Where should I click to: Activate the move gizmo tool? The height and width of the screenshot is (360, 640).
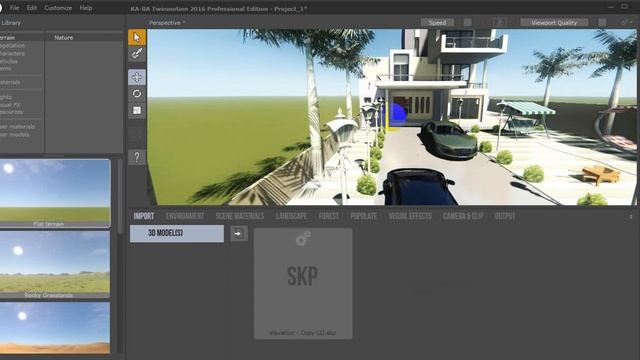(137, 77)
